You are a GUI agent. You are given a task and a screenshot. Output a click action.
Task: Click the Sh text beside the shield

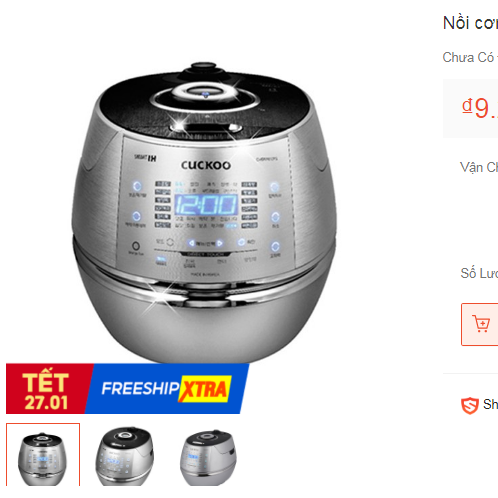tap(490, 404)
